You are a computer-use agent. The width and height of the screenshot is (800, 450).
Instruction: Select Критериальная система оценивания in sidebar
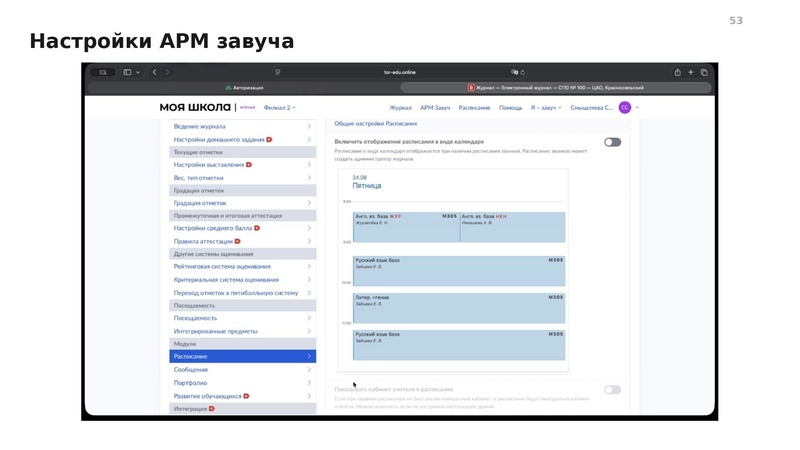pyautogui.click(x=242, y=280)
